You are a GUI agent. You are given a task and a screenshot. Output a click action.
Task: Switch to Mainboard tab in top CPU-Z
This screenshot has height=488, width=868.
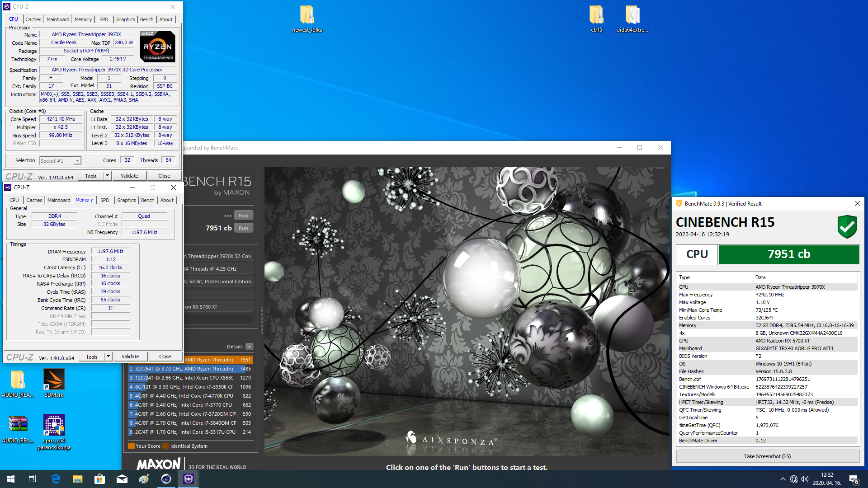click(58, 19)
